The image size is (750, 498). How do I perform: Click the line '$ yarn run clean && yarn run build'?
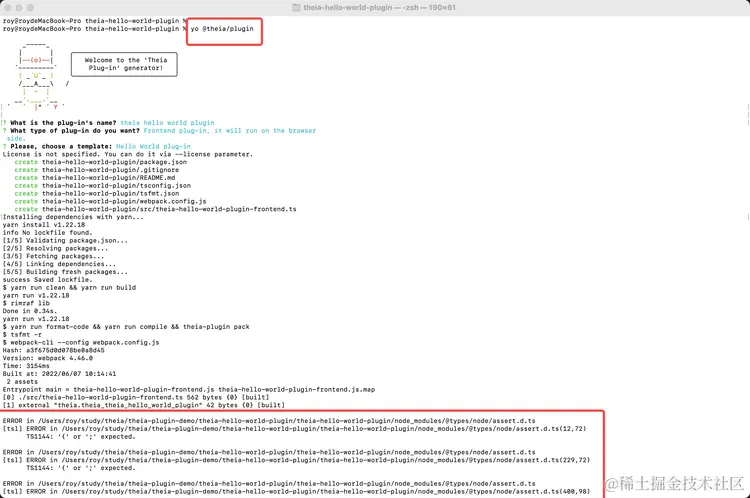coord(69,288)
